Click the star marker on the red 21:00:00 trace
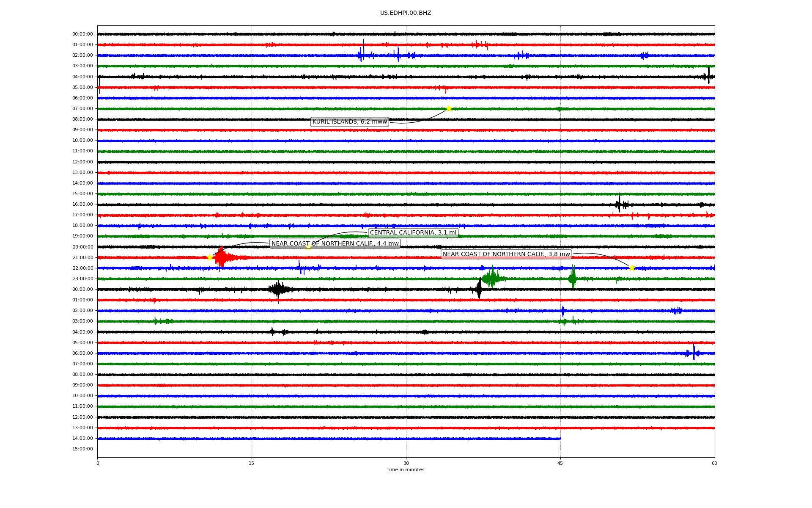Screen dimensions: 812x508 (x=210, y=257)
